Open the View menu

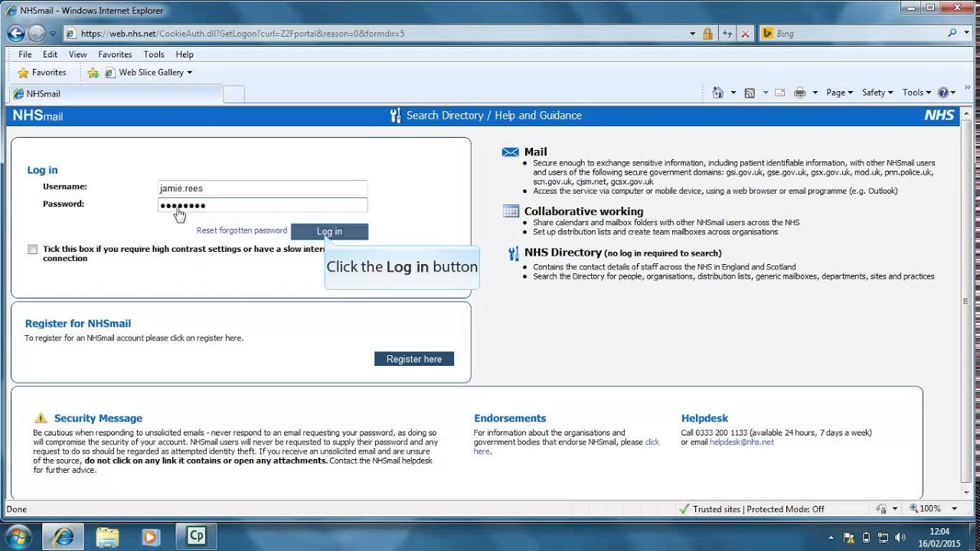pyautogui.click(x=78, y=54)
